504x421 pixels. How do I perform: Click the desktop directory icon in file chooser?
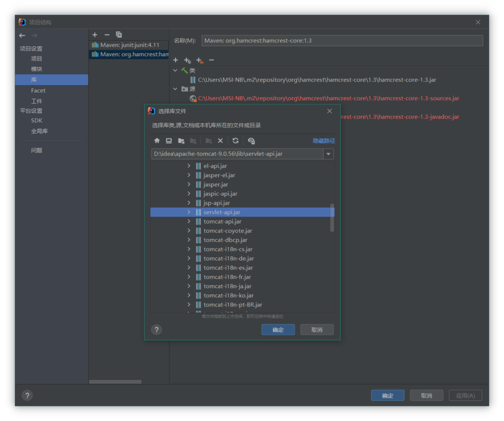coord(169,141)
